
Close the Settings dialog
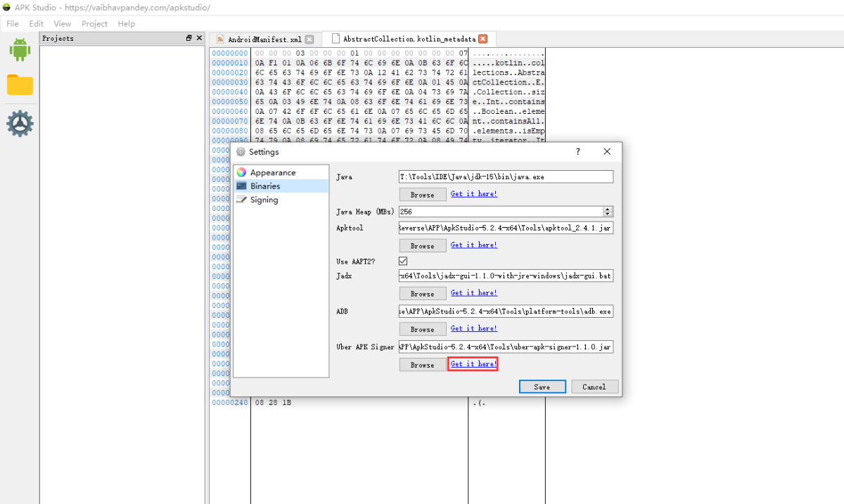(x=607, y=152)
